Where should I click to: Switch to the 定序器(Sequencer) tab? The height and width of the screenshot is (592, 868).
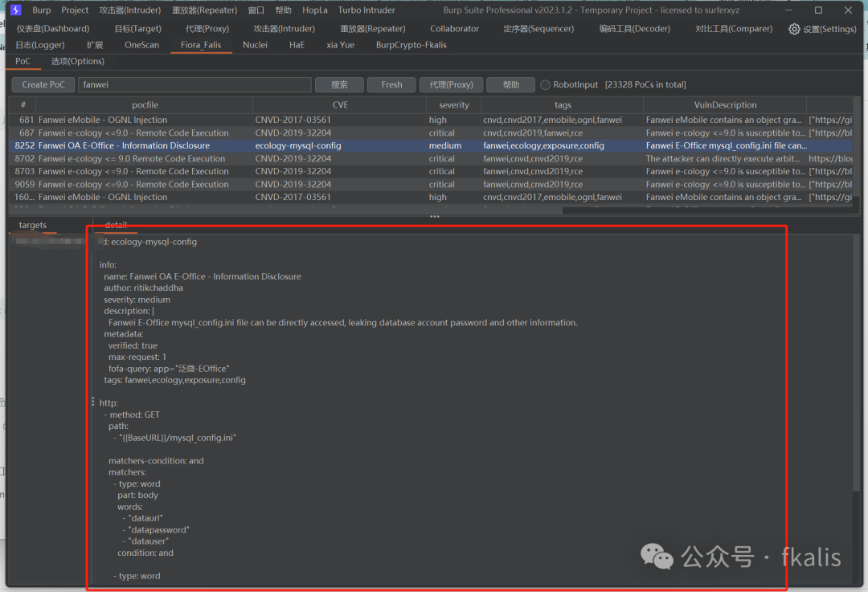tap(538, 28)
